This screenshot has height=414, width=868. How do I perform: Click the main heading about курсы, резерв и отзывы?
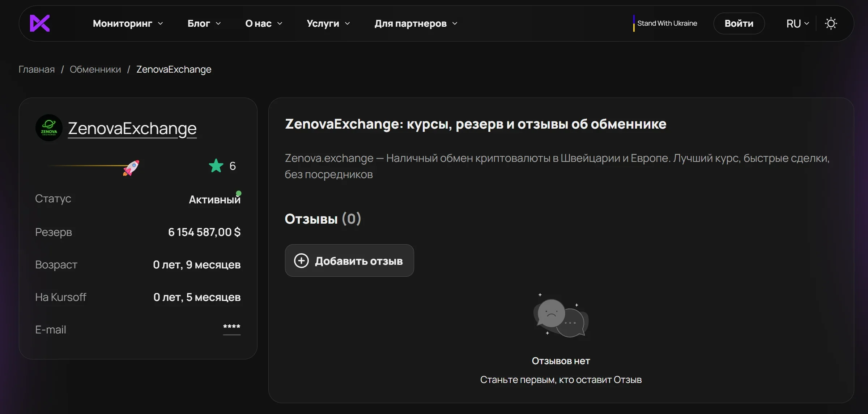476,124
